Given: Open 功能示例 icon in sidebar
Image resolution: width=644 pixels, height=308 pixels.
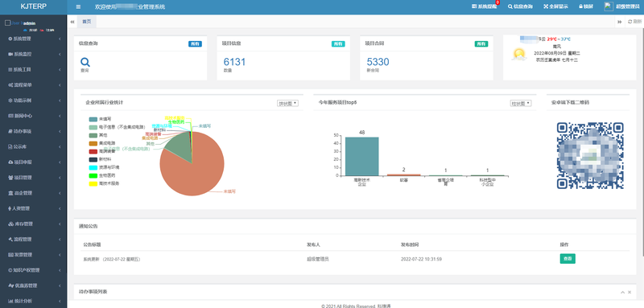Looking at the screenshot, I should tap(10, 101).
